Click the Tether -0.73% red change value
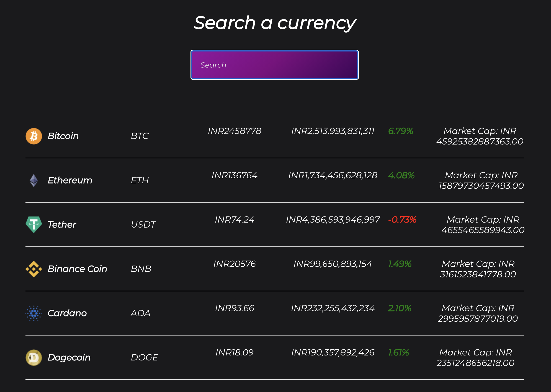The height and width of the screenshot is (392, 551). (x=402, y=220)
